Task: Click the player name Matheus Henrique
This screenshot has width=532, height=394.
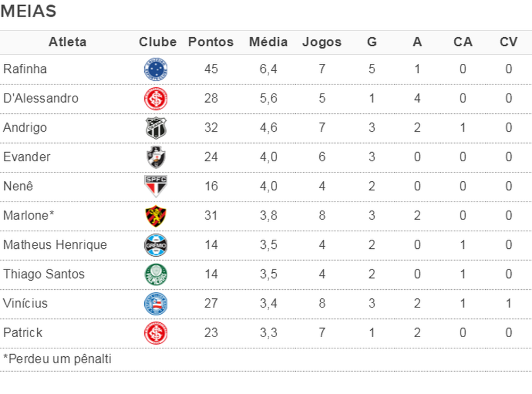Action: [55, 245]
